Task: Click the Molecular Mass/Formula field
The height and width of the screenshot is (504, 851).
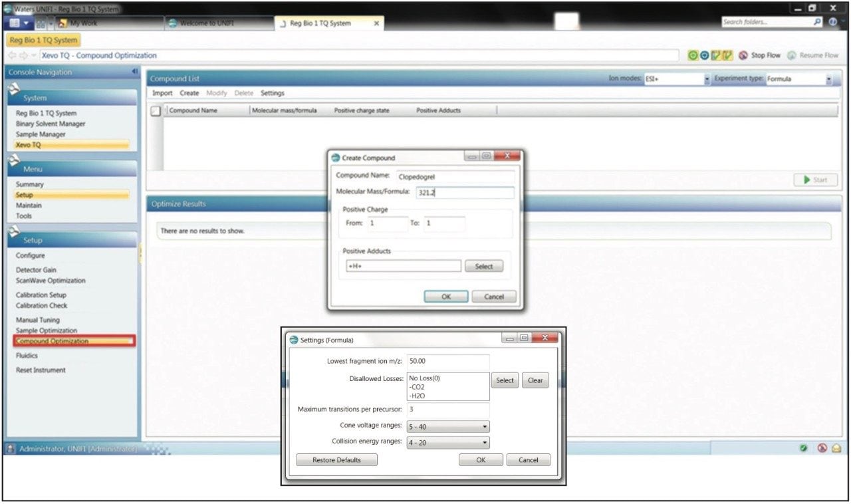Action: click(x=465, y=193)
